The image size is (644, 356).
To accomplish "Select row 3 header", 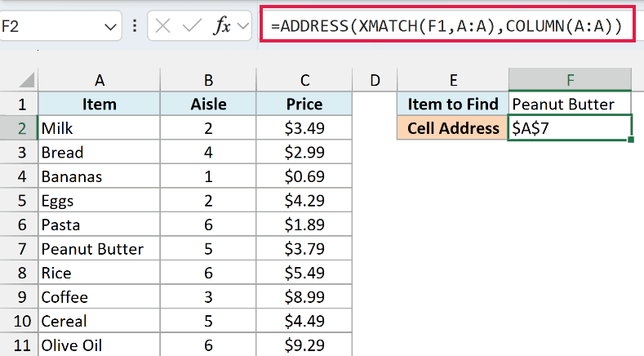I will 19,152.
